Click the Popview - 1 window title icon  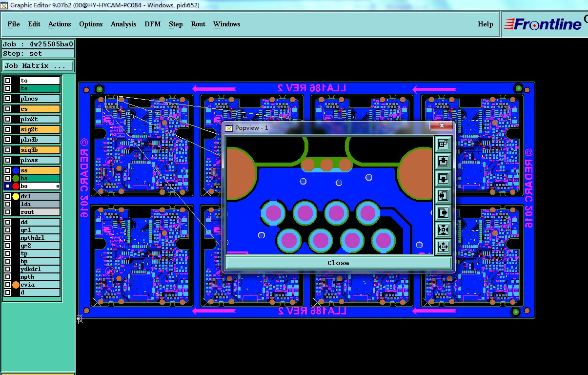[x=229, y=127]
